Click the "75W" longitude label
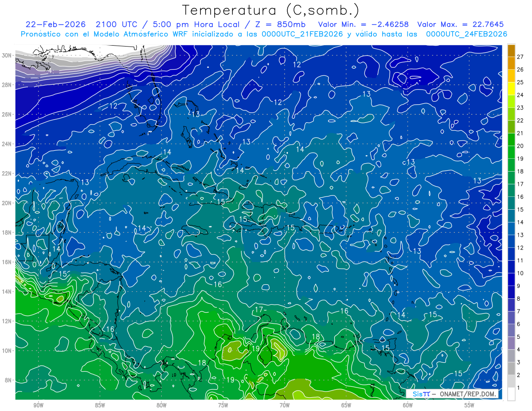The width and height of the screenshot is (532, 411). pyautogui.click(x=223, y=405)
